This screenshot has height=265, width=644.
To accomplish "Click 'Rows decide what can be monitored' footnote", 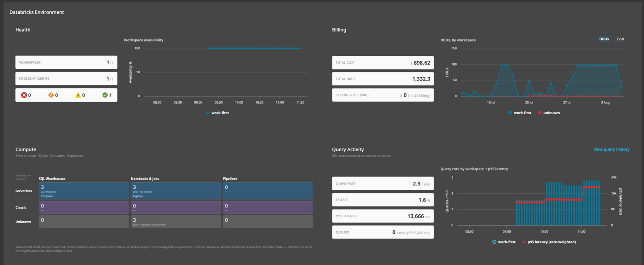I will coord(164,249).
